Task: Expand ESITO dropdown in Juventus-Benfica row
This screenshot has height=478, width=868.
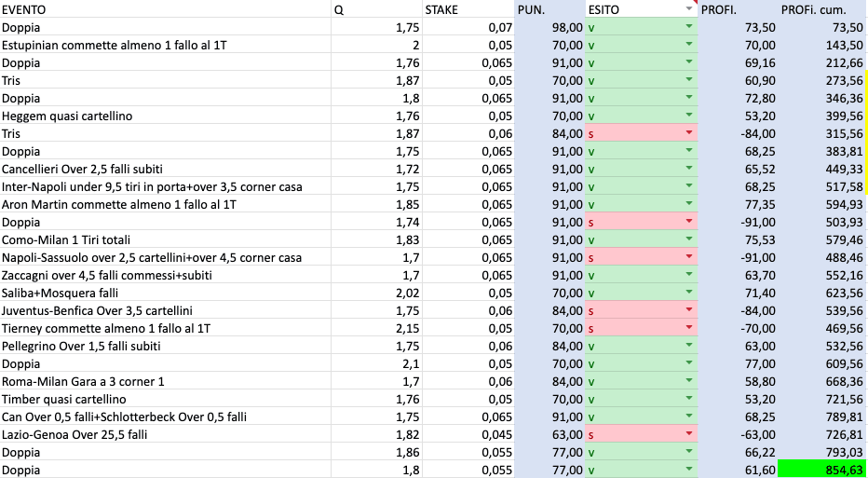Action: [x=689, y=310]
